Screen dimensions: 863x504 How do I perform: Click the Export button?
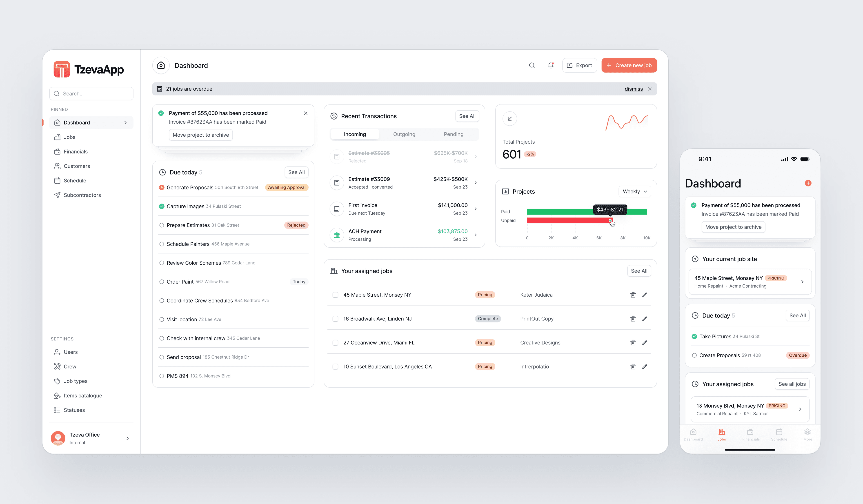pos(579,65)
